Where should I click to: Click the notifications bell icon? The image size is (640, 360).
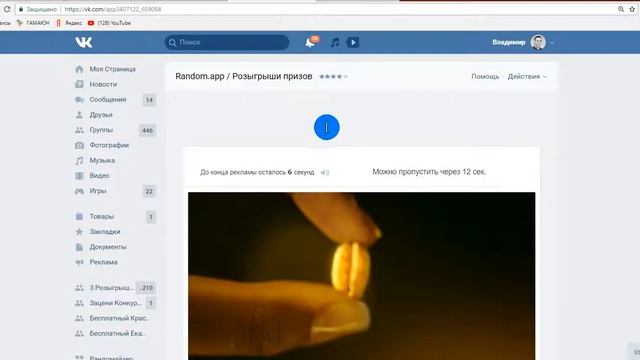click(x=311, y=42)
